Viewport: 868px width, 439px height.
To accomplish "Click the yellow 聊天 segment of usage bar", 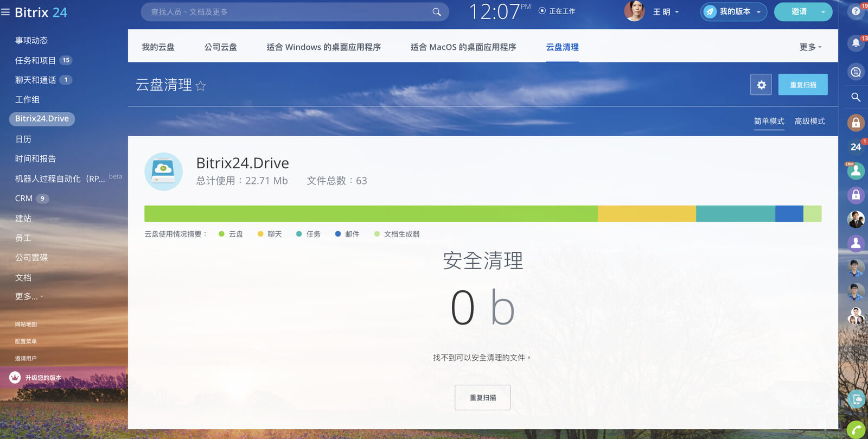I will tap(647, 214).
